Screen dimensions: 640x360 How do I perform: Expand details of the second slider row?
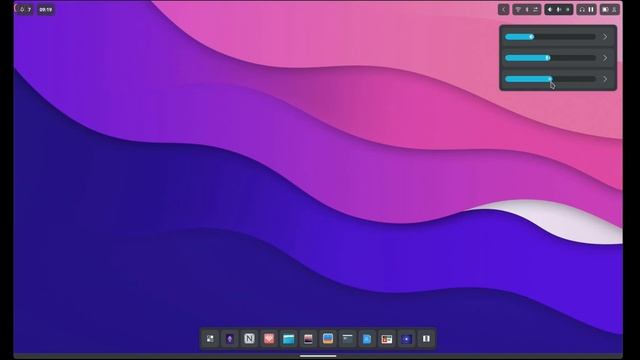tap(605, 58)
